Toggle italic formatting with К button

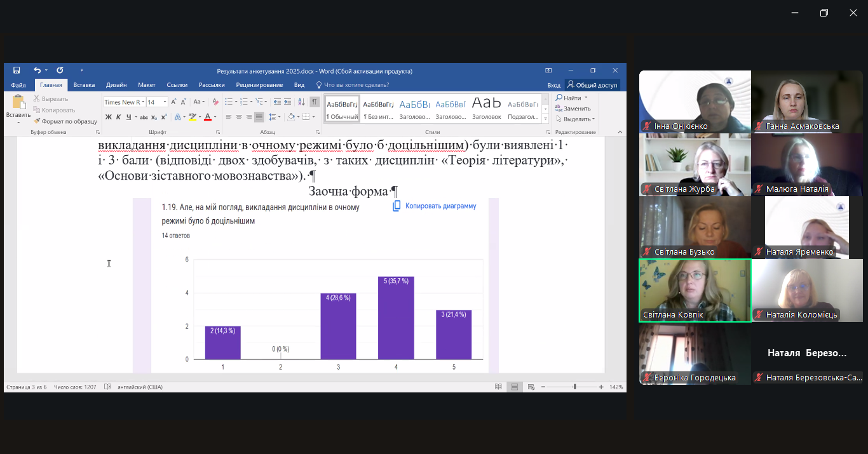pyautogui.click(x=118, y=117)
